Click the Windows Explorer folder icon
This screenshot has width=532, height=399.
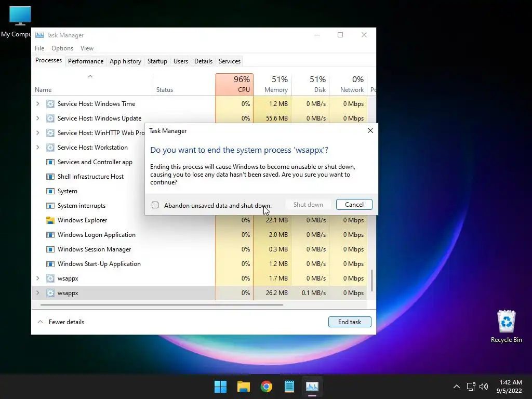coord(50,220)
